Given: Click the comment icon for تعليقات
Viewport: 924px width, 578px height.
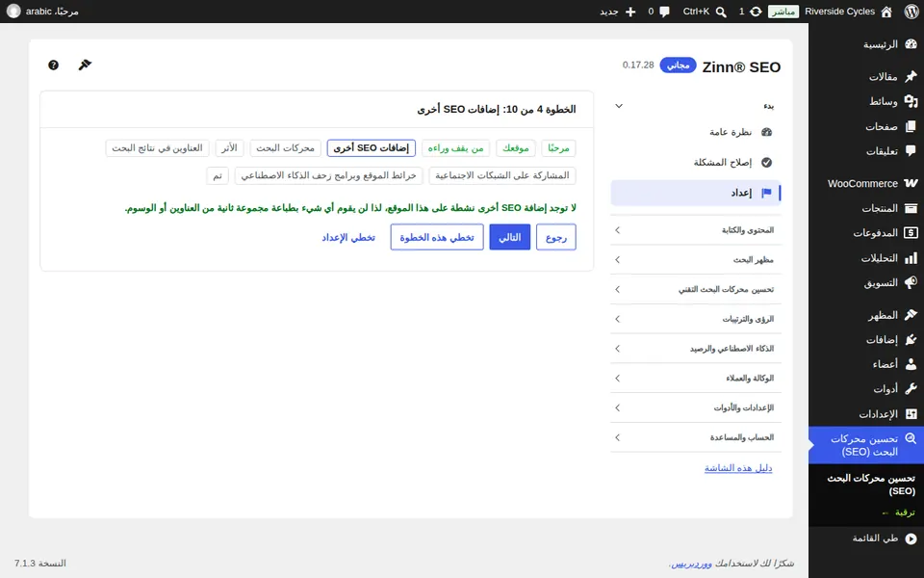Looking at the screenshot, I should 911,151.
